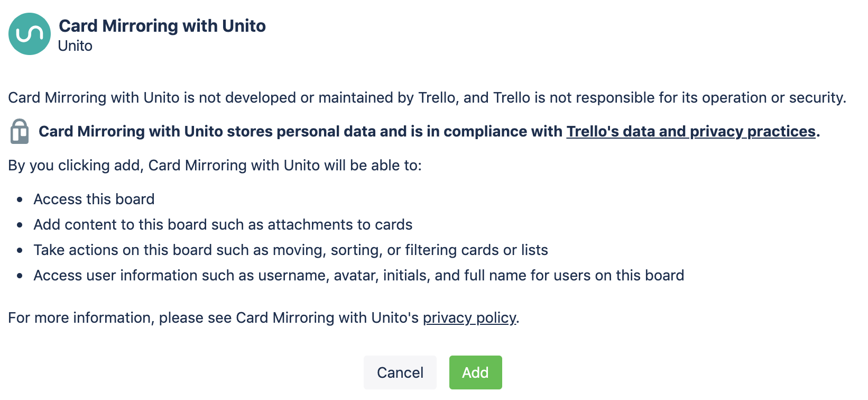Click the Unito developer name under the title
Viewport: 868px width, 400px height.
click(75, 46)
